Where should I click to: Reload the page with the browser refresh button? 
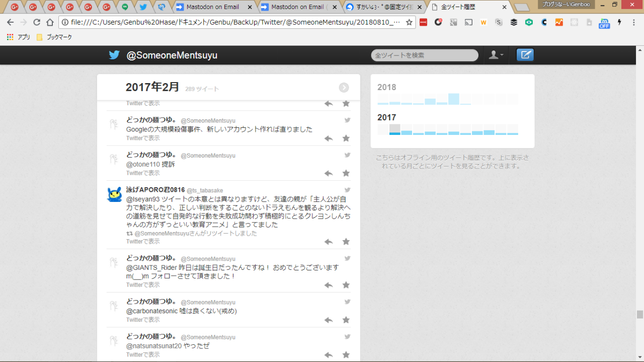coord(37,22)
